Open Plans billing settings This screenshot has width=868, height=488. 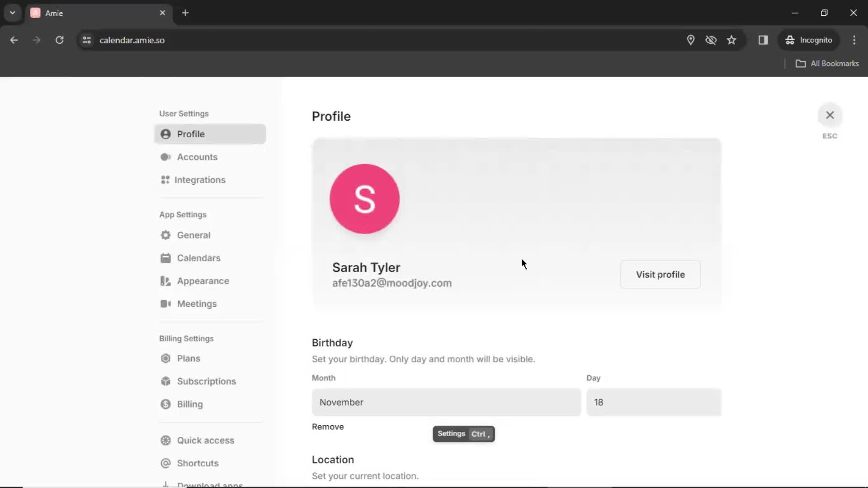(x=189, y=358)
